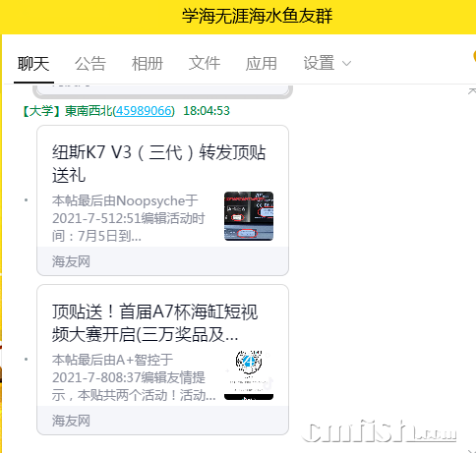The width and height of the screenshot is (476, 453).
Task: Click 海友网 source under the K7 post
Action: [71, 261]
